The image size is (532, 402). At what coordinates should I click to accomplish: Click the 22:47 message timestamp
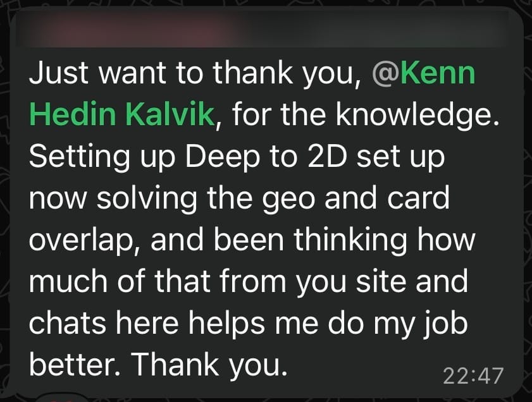pos(473,375)
